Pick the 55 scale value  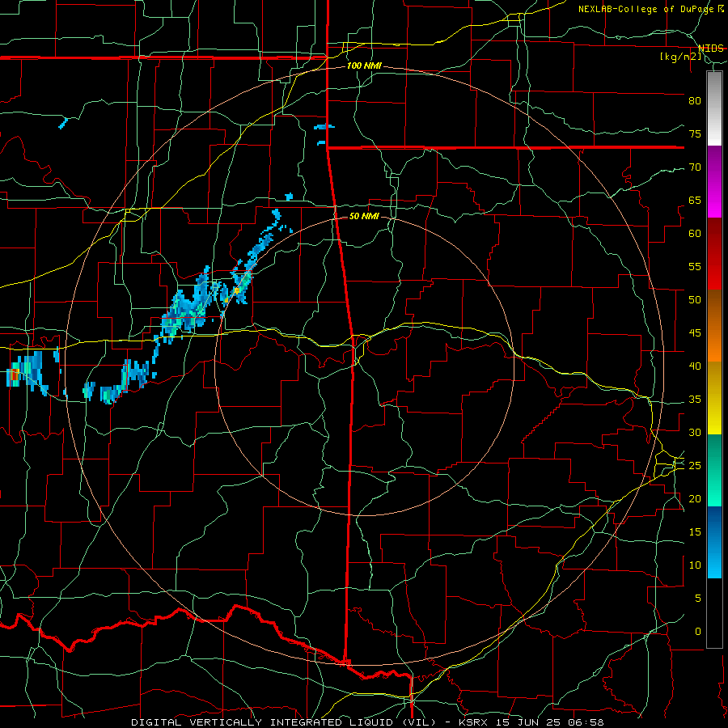(695, 266)
